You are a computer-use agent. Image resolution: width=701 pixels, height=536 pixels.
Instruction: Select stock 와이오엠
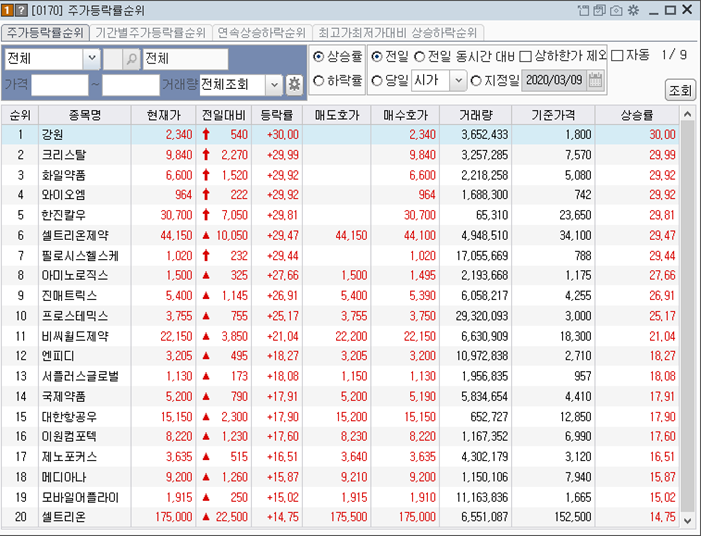[63, 195]
